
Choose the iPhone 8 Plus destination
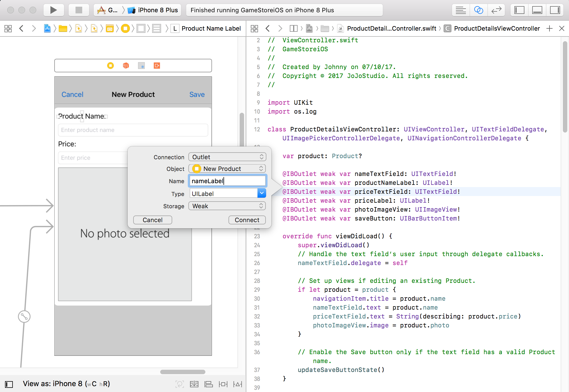pyautogui.click(x=153, y=10)
